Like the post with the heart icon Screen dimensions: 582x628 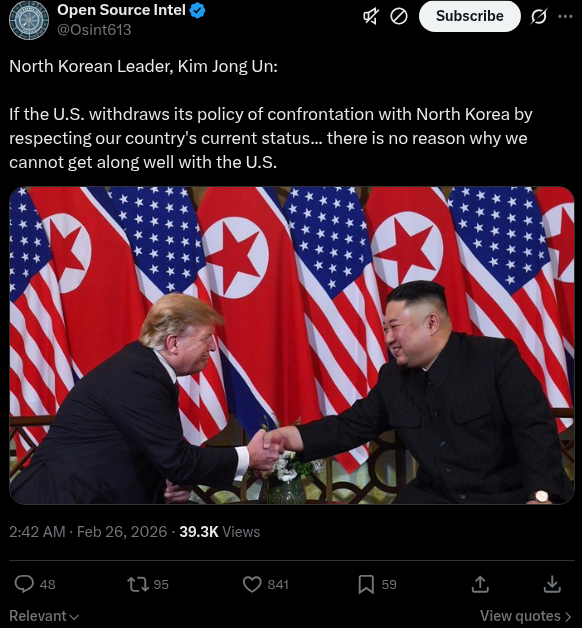[252, 584]
